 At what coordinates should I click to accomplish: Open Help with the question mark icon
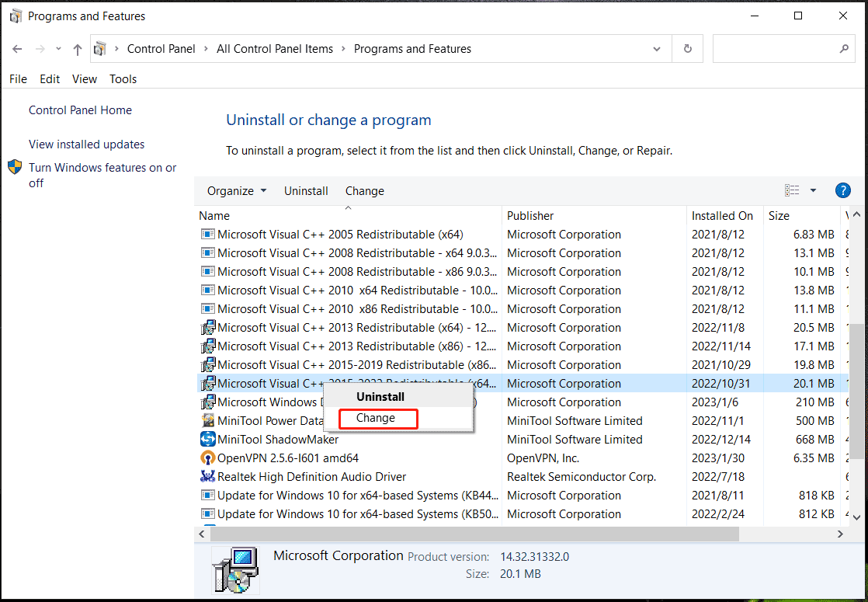pyautogui.click(x=842, y=190)
